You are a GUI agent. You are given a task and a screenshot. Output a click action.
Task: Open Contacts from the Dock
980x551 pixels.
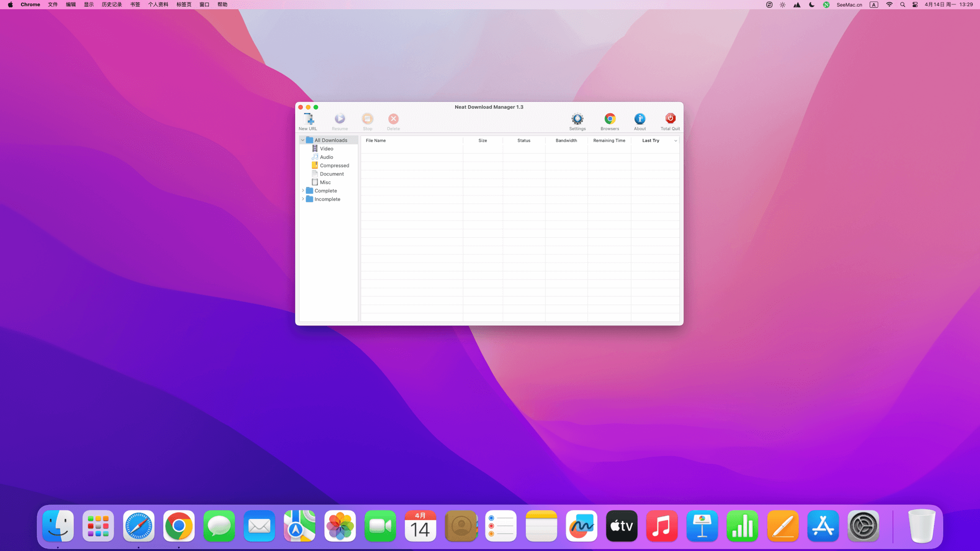tap(461, 526)
